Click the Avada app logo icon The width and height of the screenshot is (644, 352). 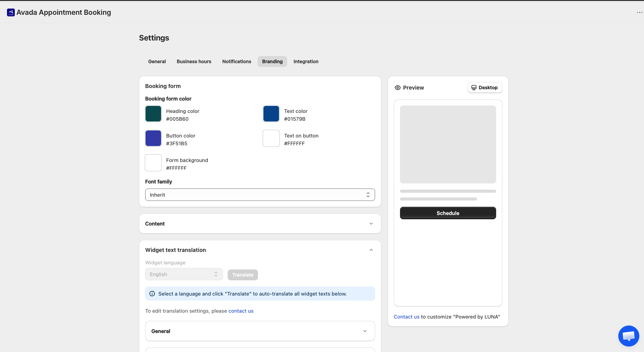click(11, 12)
